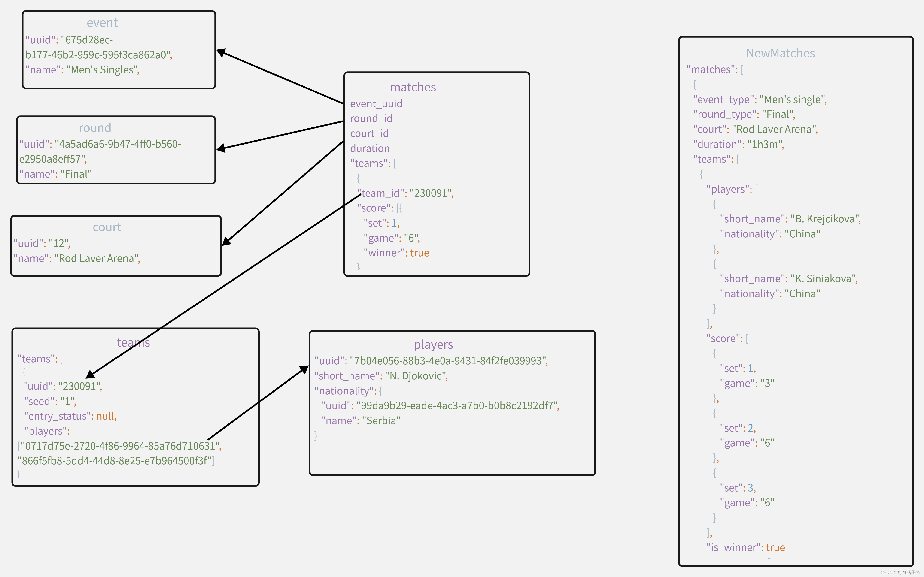The width and height of the screenshot is (924, 577).
Task: Click the court name "Rod Laver Arena" line
Action: point(77,259)
